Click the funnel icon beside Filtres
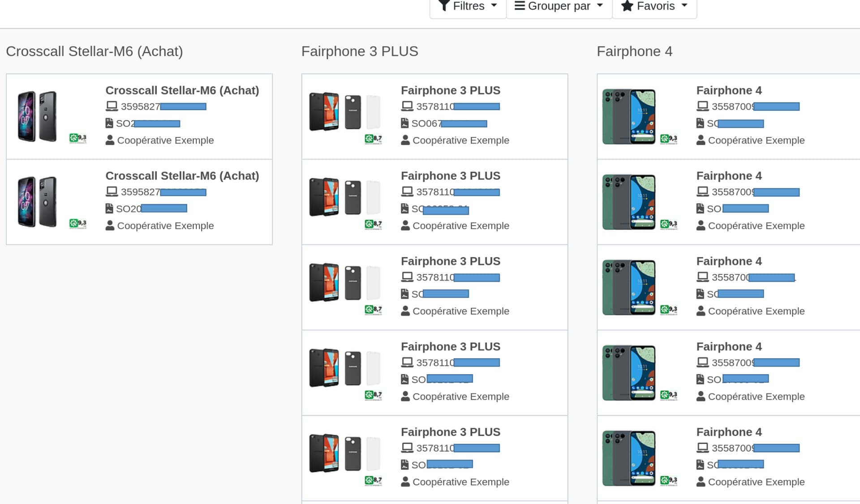The width and height of the screenshot is (860, 504). point(443,5)
